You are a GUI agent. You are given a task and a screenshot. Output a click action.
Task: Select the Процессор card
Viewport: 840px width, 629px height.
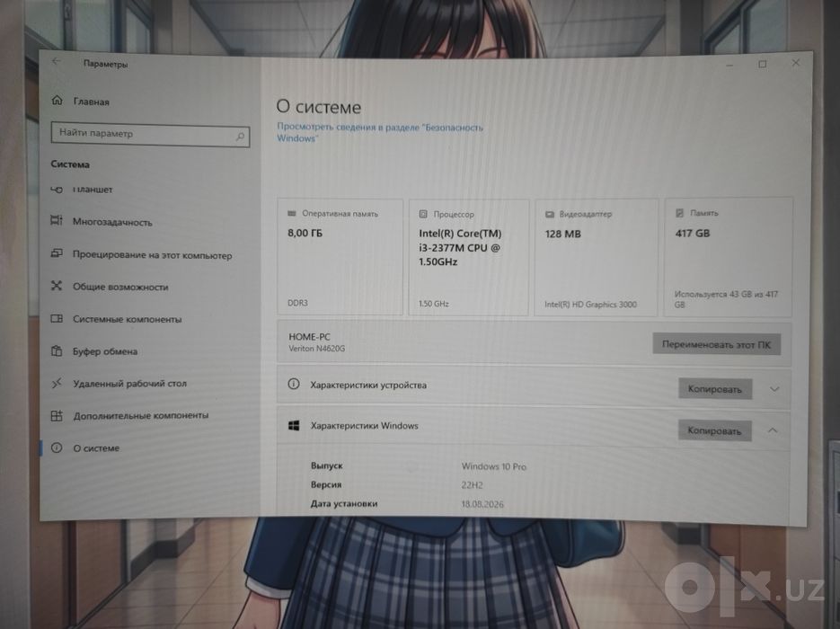point(469,257)
